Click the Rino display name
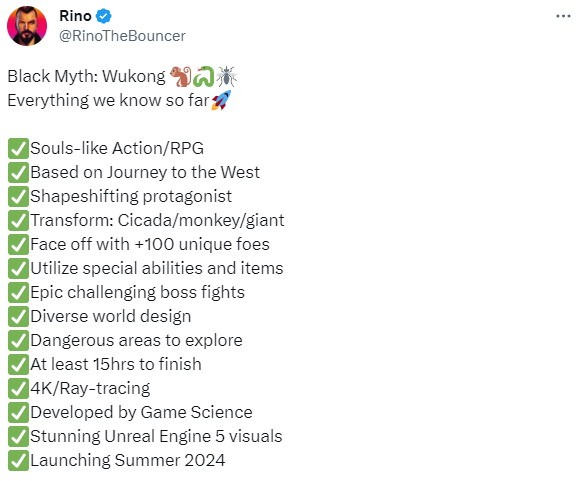The height and width of the screenshot is (481, 583). tap(75, 16)
